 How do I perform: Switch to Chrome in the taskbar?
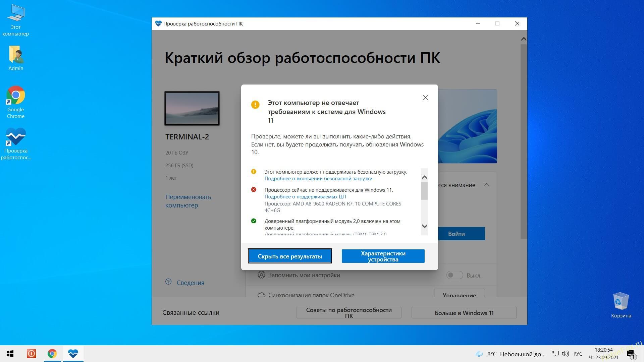(52, 354)
